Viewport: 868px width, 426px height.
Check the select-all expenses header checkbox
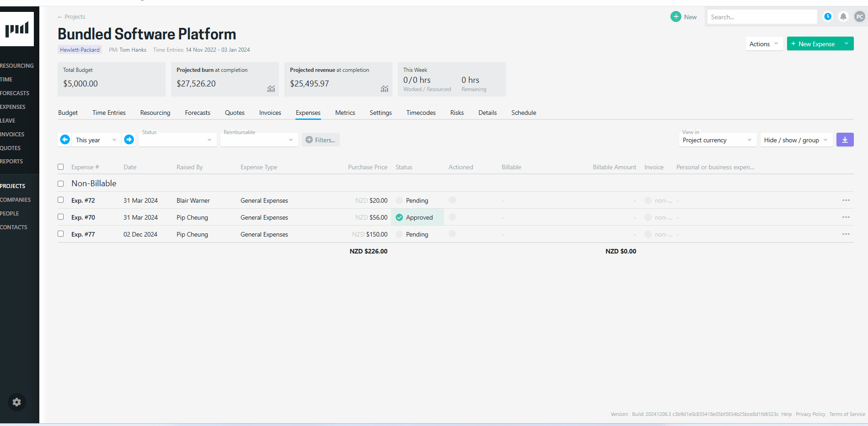(60, 167)
